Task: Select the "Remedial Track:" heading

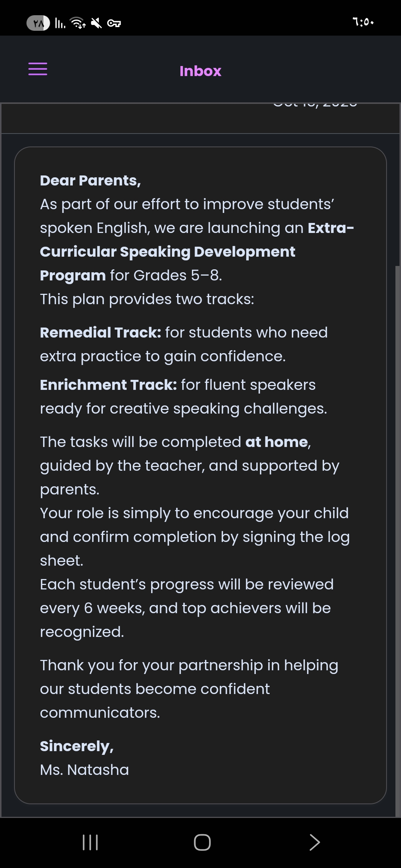Action: coord(100,333)
